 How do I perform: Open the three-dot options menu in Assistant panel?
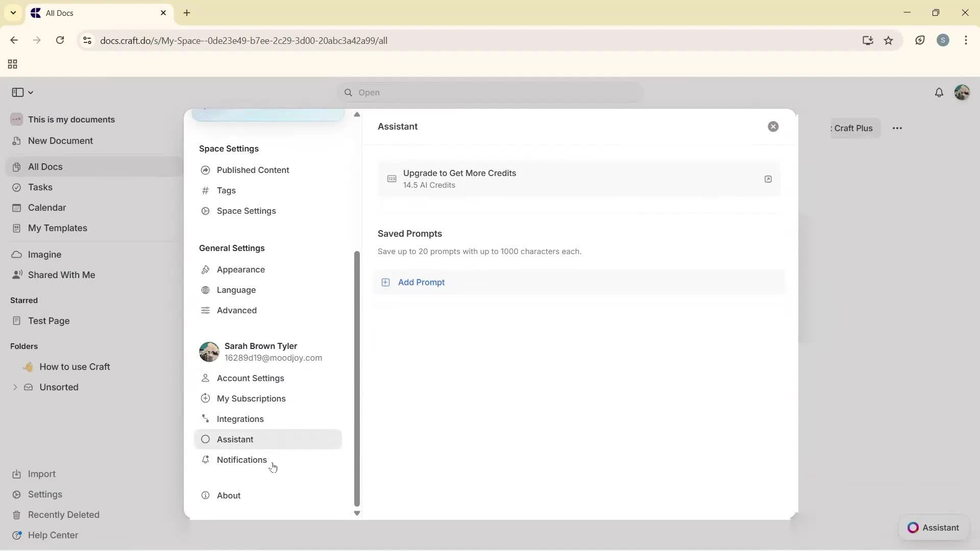[x=898, y=128]
